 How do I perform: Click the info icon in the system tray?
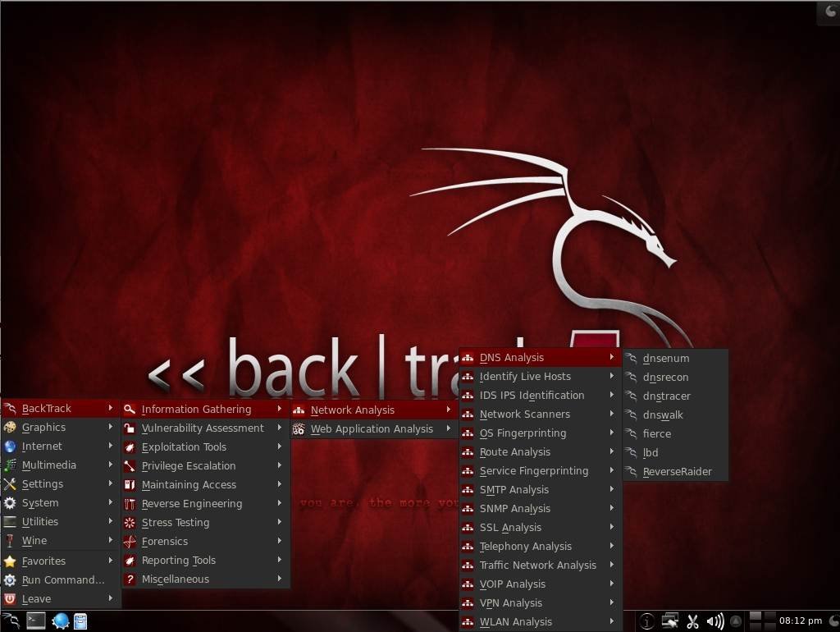[x=647, y=621]
